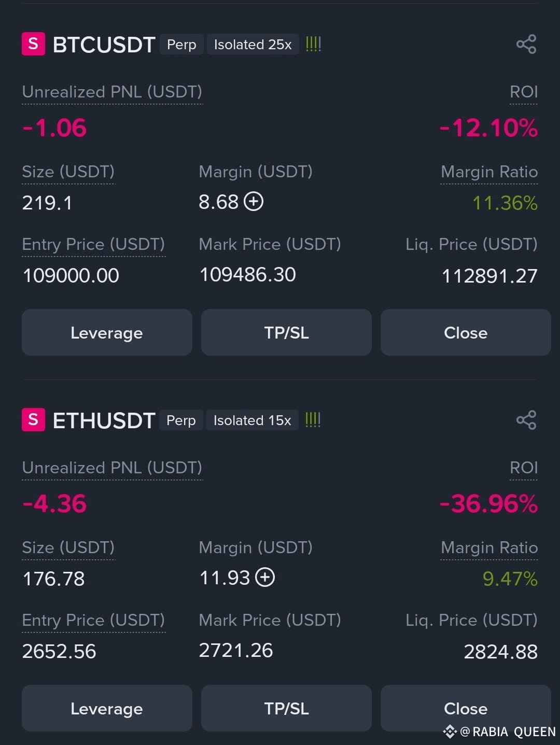
Task: Tap the Isolated 15x margin mode tag
Action: point(253,420)
